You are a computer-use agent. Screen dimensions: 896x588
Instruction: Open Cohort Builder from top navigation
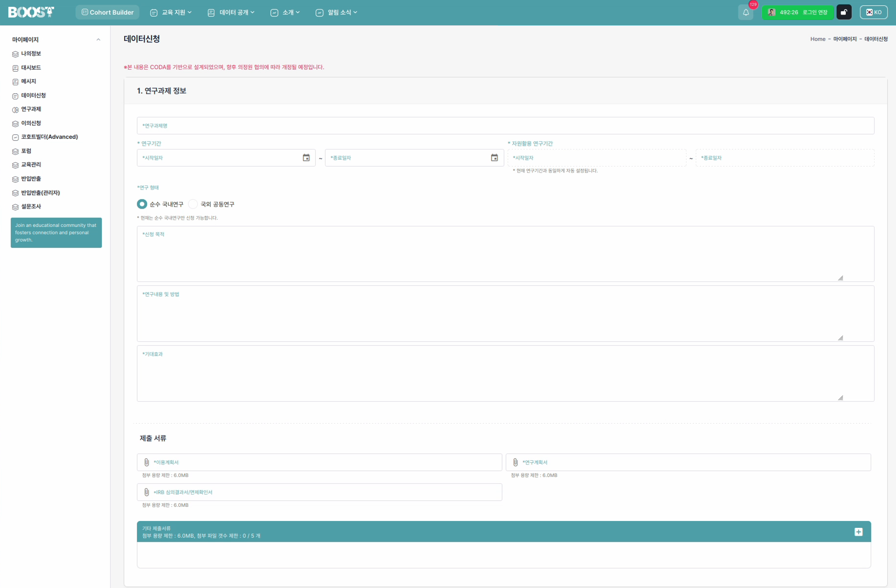click(x=107, y=12)
